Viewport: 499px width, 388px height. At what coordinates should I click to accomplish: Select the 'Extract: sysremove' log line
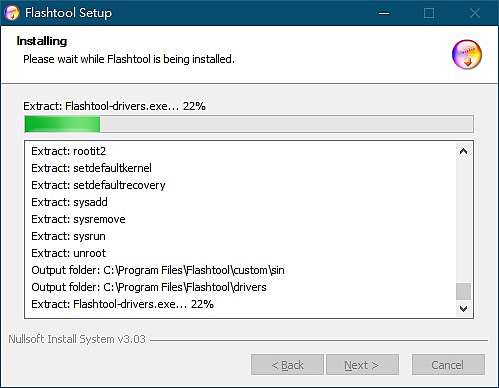[78, 219]
